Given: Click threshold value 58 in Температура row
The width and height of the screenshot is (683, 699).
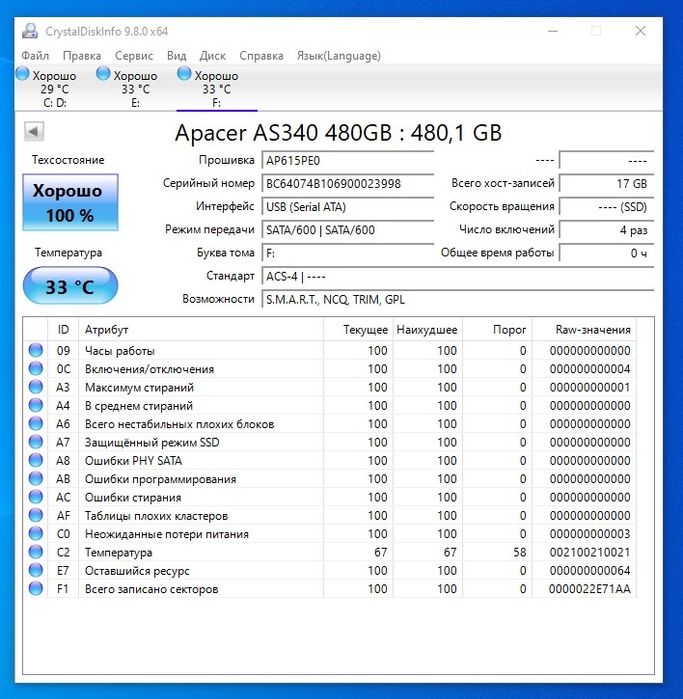Looking at the screenshot, I should (x=520, y=552).
